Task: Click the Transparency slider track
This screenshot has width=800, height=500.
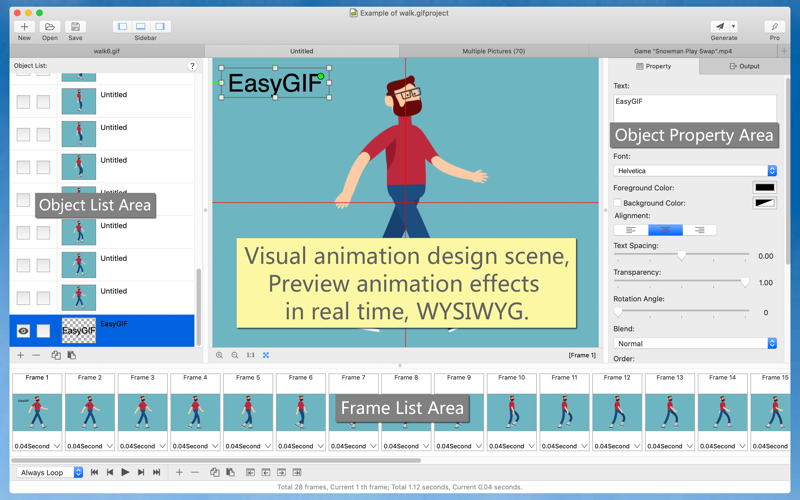Action: pos(682,282)
